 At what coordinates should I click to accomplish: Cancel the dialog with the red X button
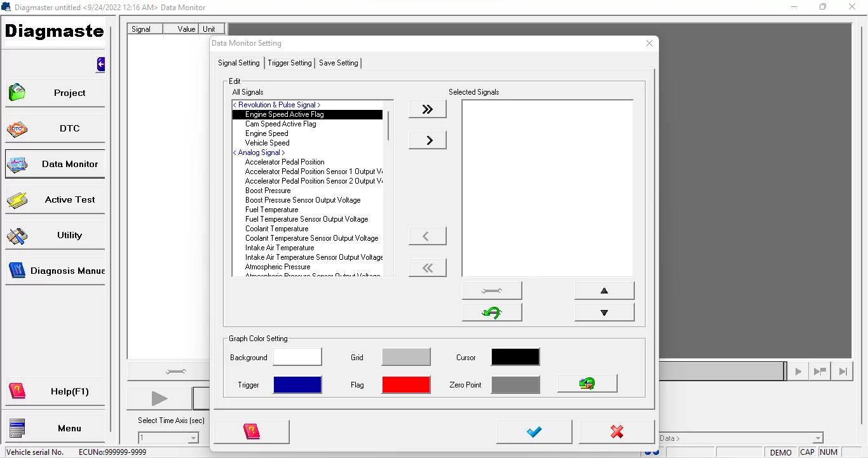click(616, 432)
